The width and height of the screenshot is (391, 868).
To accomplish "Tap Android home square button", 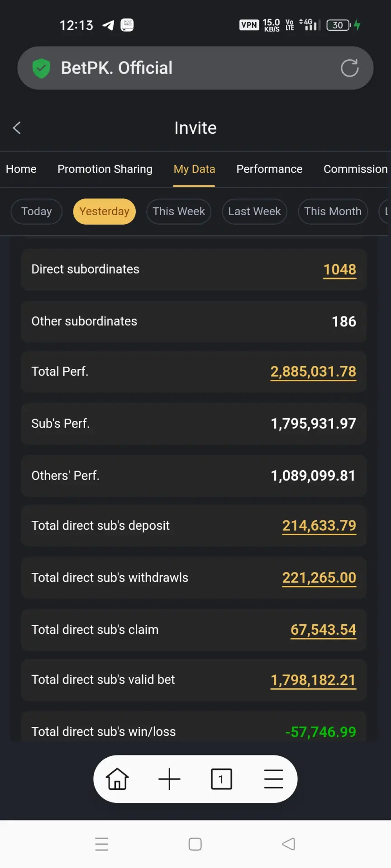I will pyautogui.click(x=195, y=844).
